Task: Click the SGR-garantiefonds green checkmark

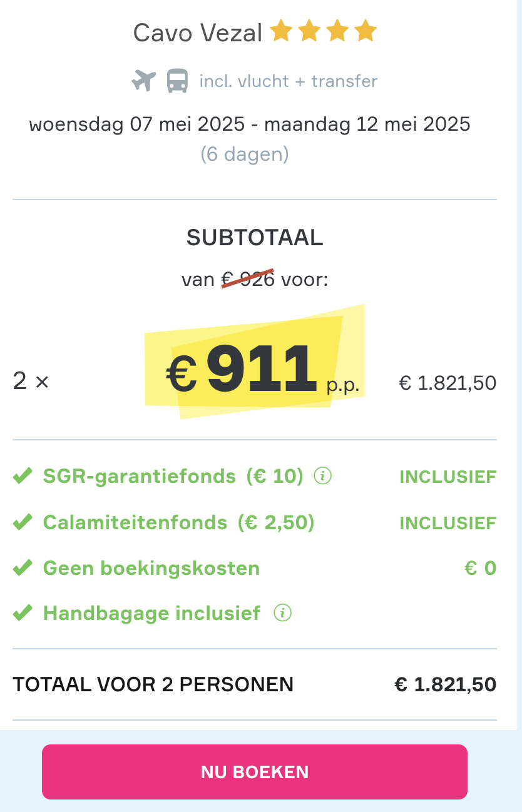Action: point(23,477)
